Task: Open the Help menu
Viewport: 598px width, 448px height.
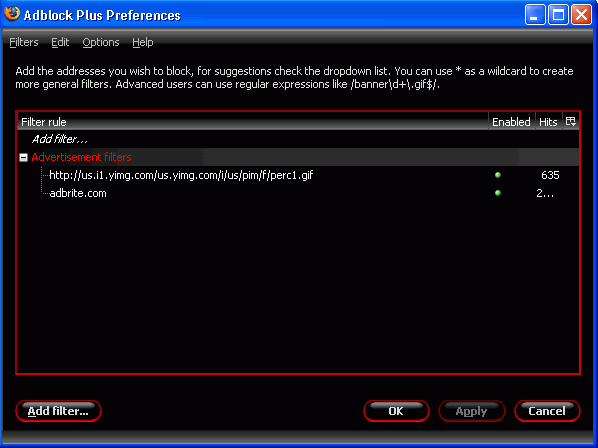Action: click(143, 42)
